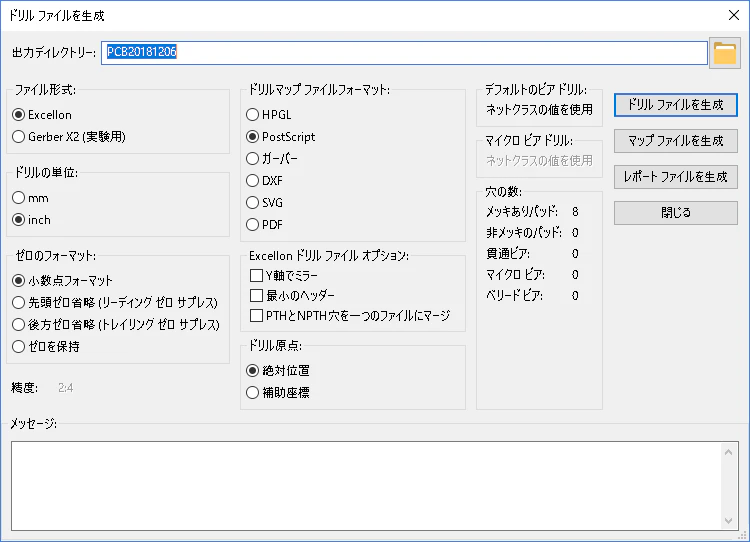This screenshot has width=750, height=542.
Task: Click the マイクロ ビア hole count label
Action: 515,274
